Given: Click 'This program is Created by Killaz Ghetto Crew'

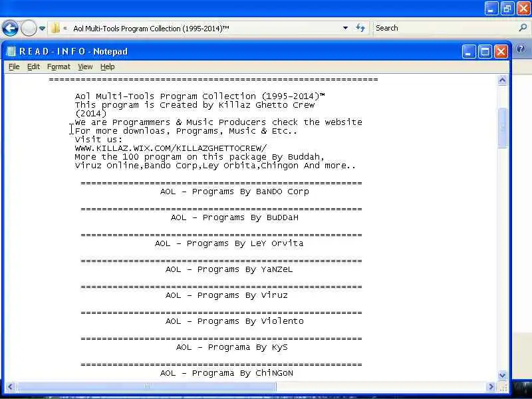Looking at the screenshot, I should (195, 105).
